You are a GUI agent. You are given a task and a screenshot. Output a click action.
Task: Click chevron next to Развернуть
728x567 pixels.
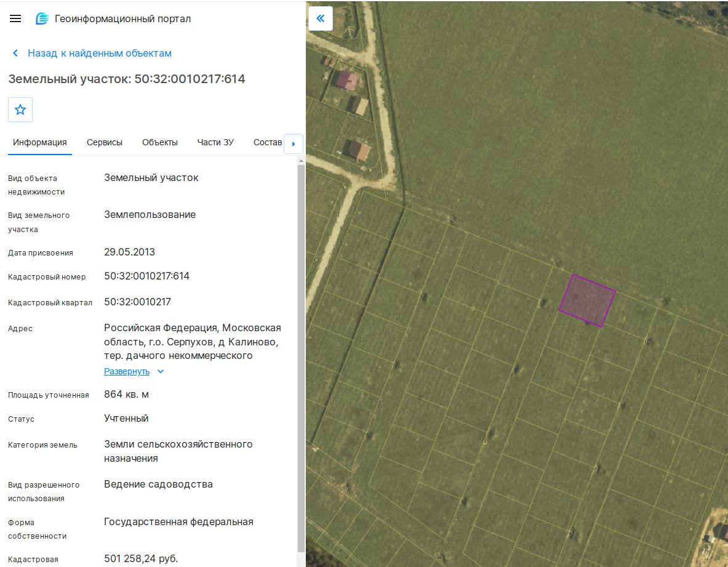pyautogui.click(x=161, y=371)
